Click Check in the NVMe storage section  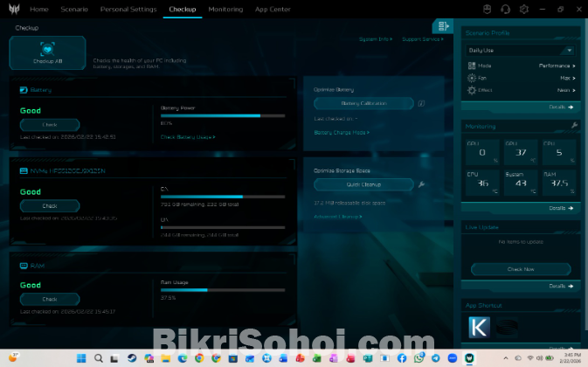tap(50, 206)
